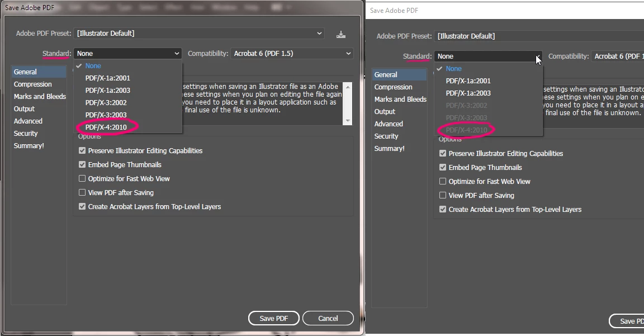Click Save PDF button in right dialog
This screenshot has width=644, height=336.
[626, 321]
